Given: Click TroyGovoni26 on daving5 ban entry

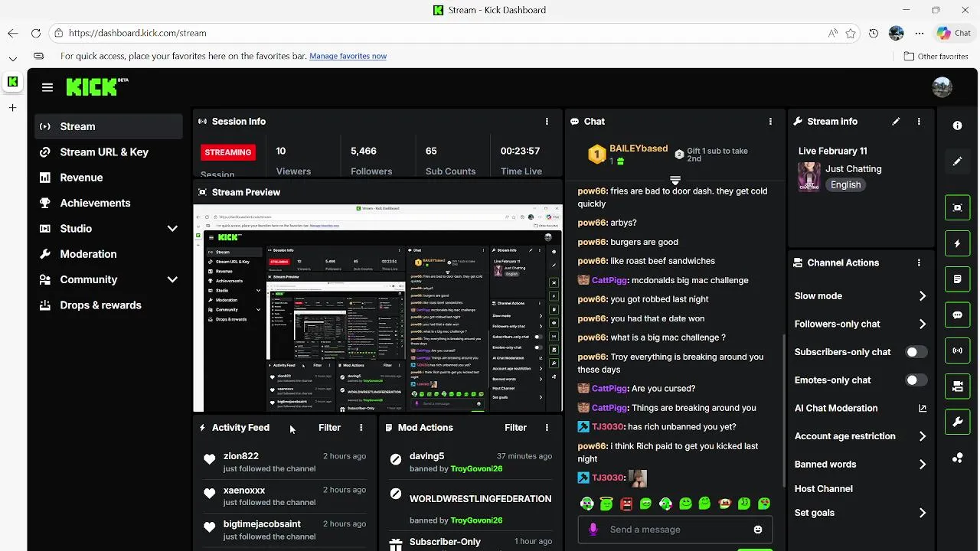Looking at the screenshot, I should [476, 468].
